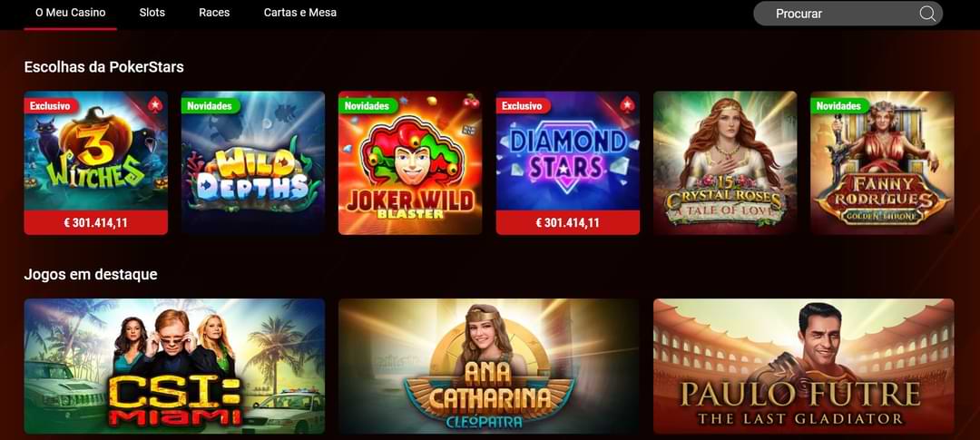Click the Exclusivo label on 3 Witches
Viewport: 980px width, 440px height.
(x=51, y=105)
